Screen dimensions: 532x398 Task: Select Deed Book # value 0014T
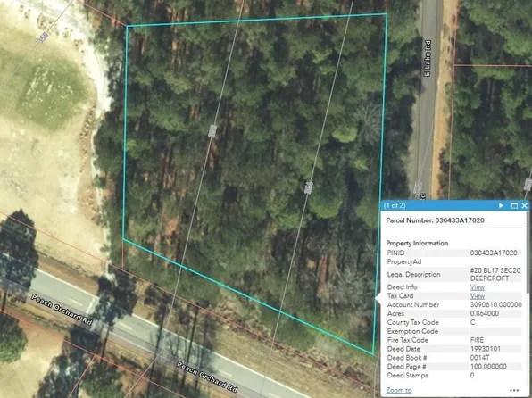(x=479, y=358)
